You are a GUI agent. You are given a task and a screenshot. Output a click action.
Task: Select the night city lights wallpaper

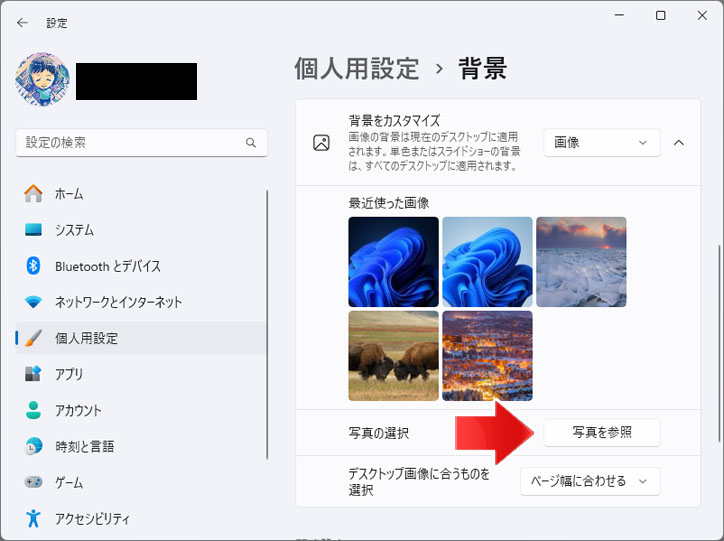[487, 355]
